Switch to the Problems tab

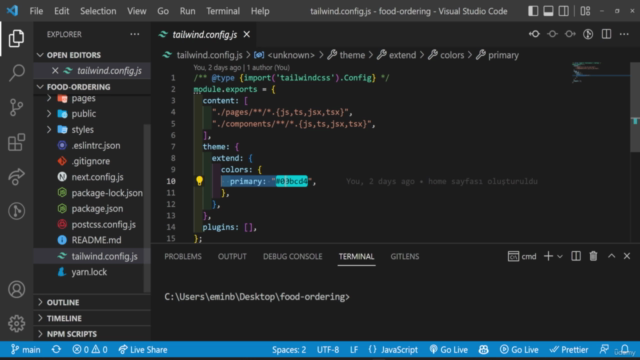(x=183, y=256)
